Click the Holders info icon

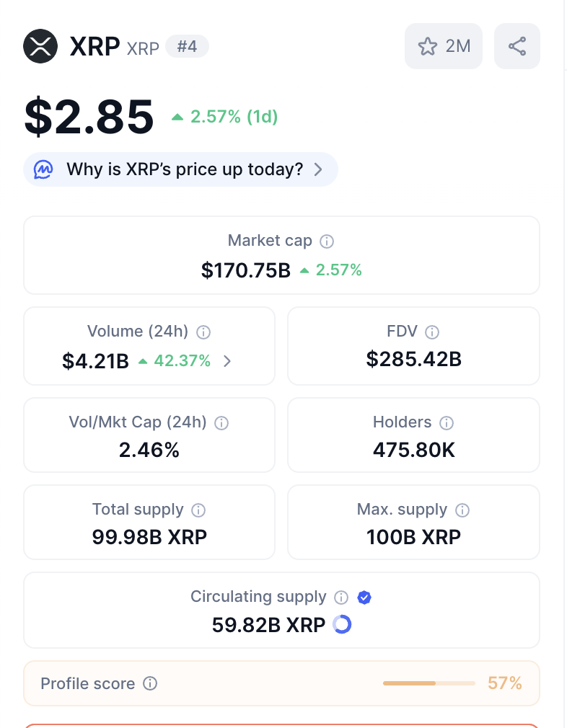447,423
